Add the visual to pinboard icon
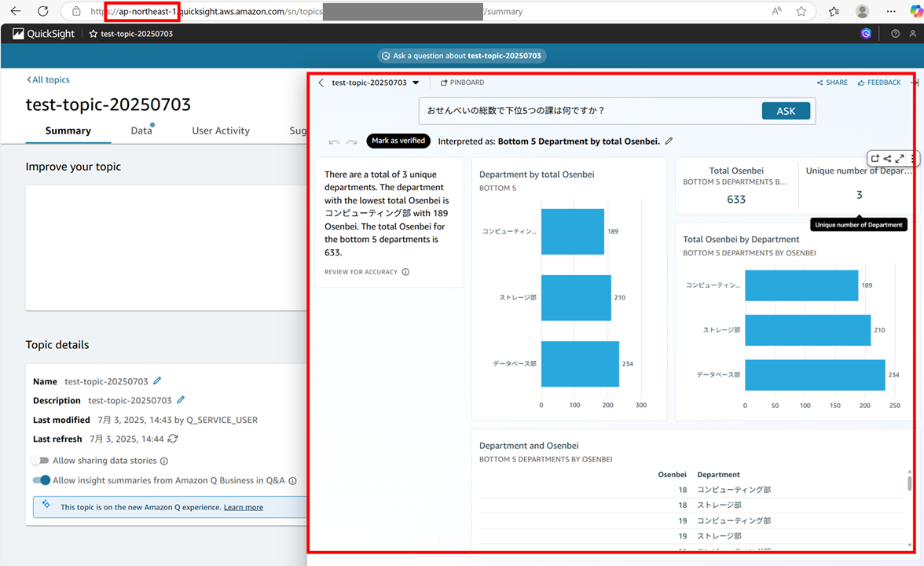This screenshot has width=924, height=566. (875, 158)
